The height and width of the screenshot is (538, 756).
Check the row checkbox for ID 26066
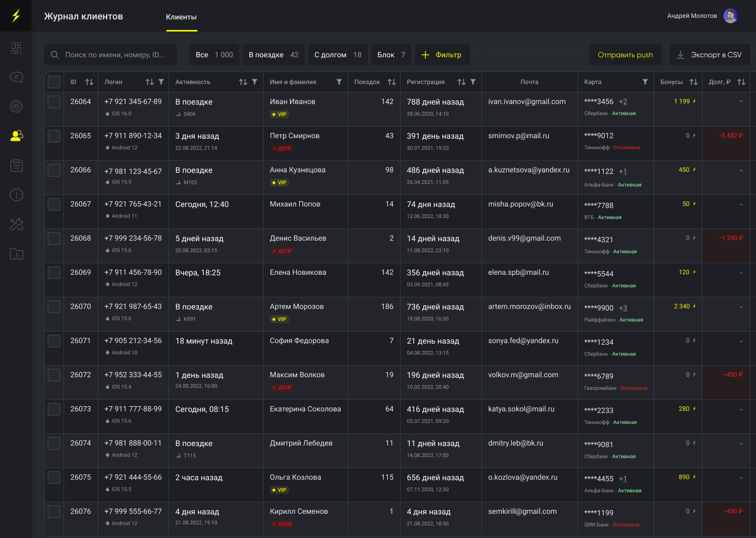click(54, 170)
